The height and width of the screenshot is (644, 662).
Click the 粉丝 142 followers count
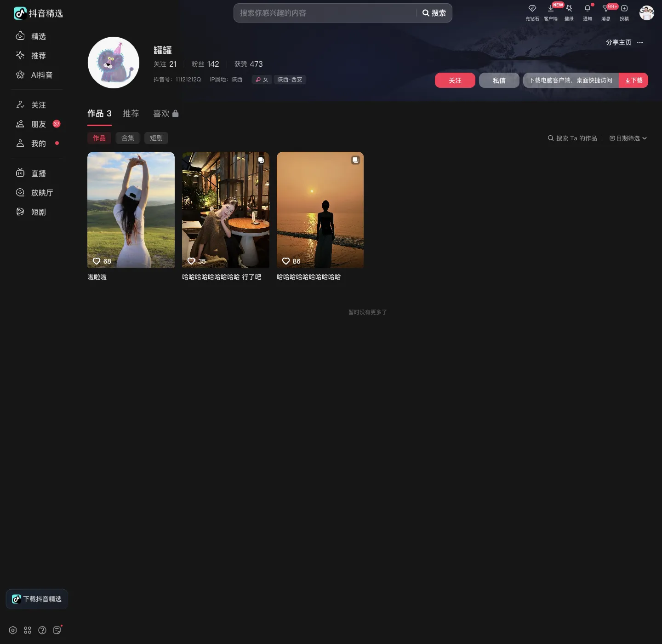click(x=205, y=64)
